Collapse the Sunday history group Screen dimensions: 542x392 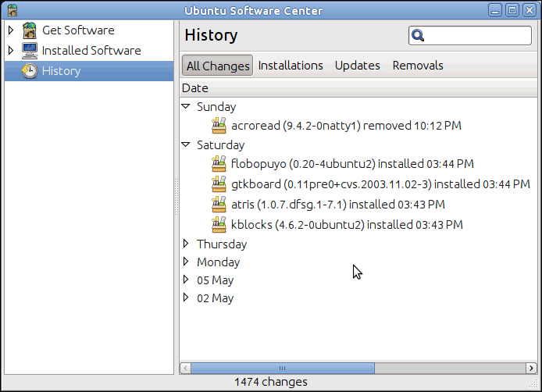[x=186, y=106]
